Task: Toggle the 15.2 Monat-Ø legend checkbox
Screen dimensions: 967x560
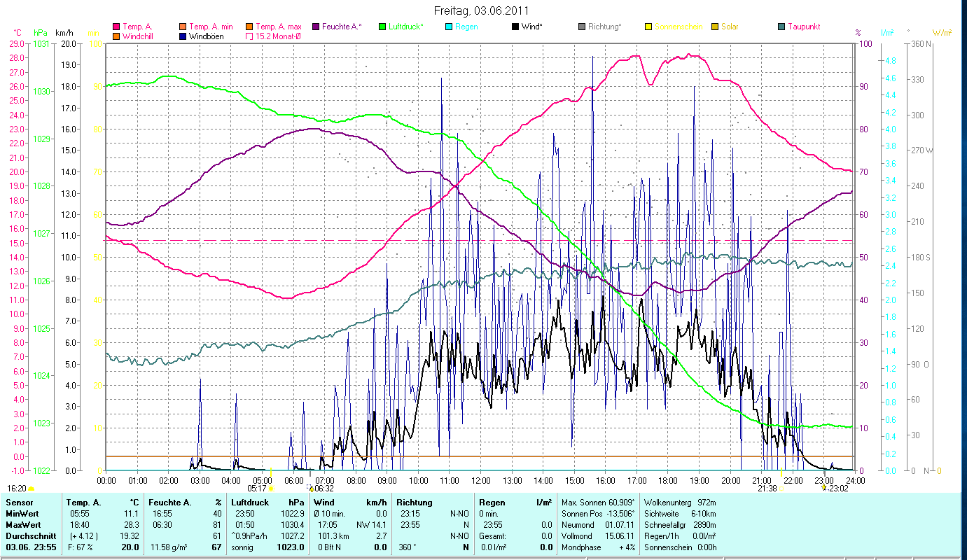Action: [249, 36]
